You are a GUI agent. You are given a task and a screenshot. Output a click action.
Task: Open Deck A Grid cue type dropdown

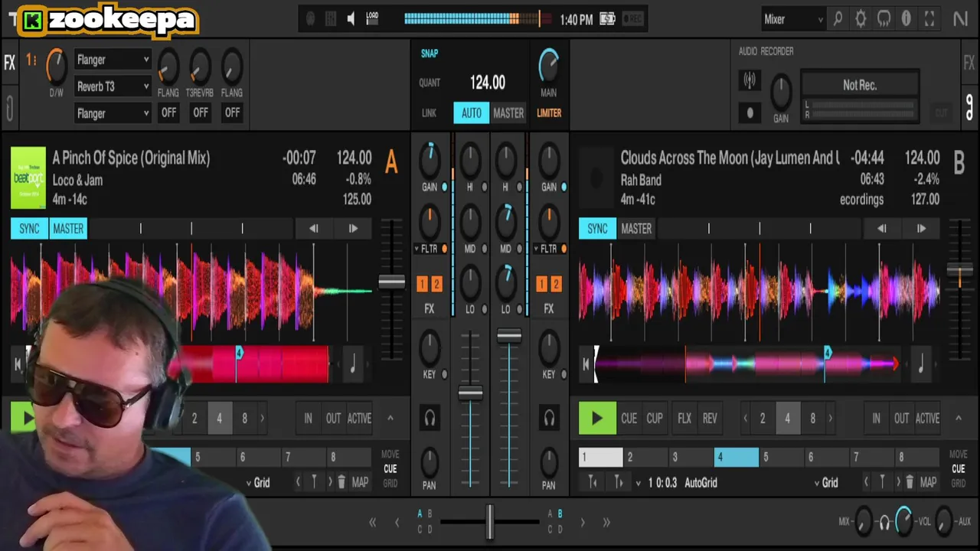click(258, 483)
